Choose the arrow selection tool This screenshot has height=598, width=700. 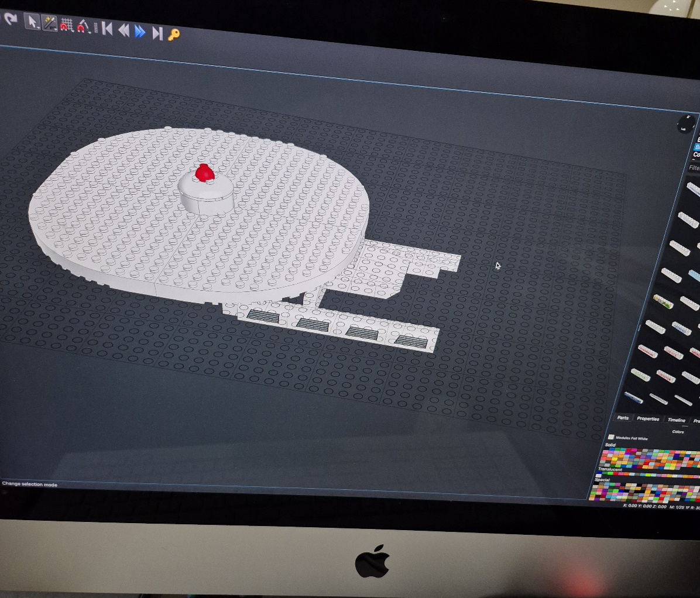coord(31,22)
